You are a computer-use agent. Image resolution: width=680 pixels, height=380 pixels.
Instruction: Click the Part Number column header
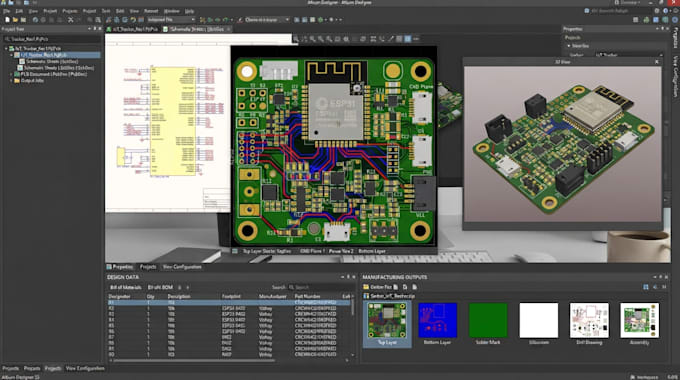coord(308,296)
